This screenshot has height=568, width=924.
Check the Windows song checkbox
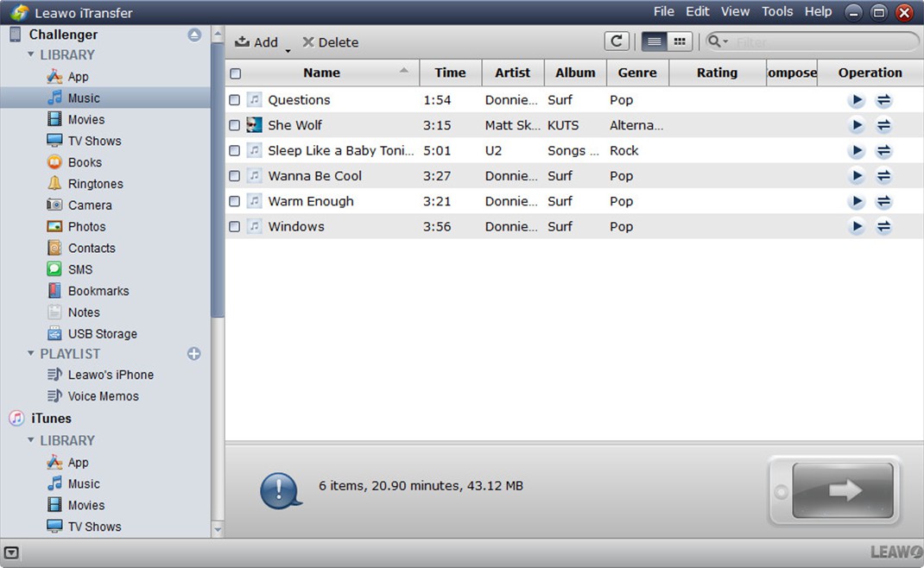pyautogui.click(x=234, y=226)
